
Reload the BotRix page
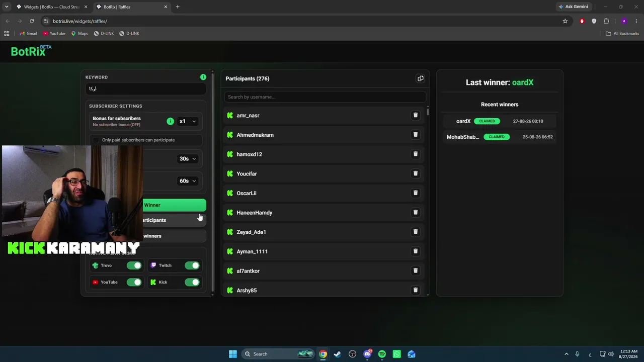point(32,21)
